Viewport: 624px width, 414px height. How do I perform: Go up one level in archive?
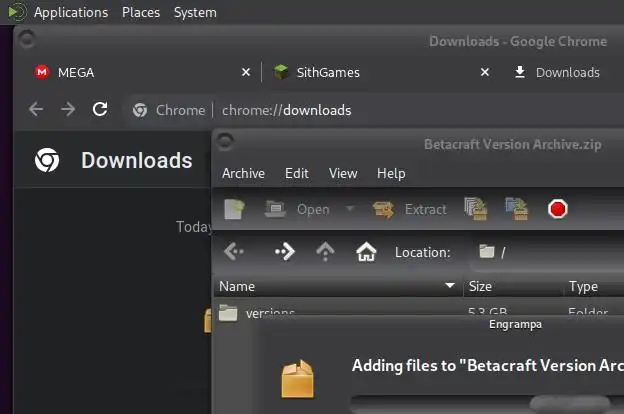pos(325,252)
